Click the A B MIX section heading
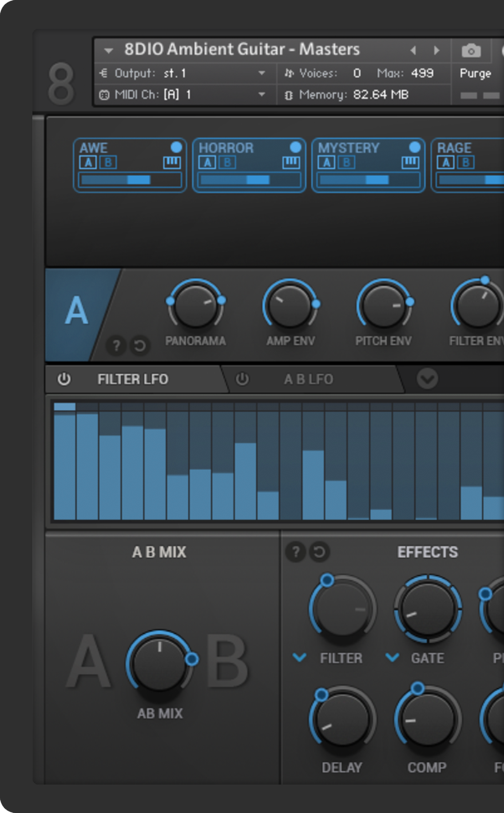The width and height of the screenshot is (504, 813). tap(159, 552)
